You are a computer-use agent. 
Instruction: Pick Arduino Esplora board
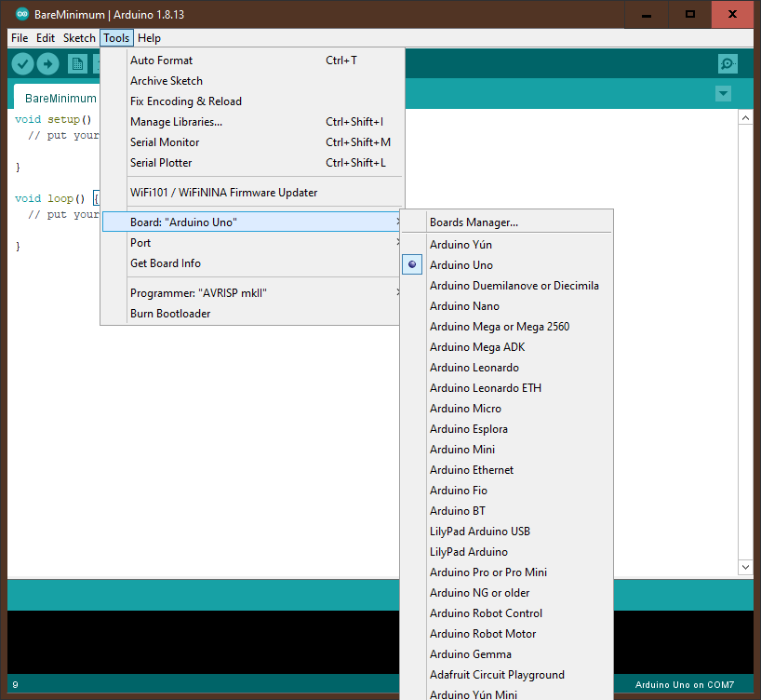point(507,429)
